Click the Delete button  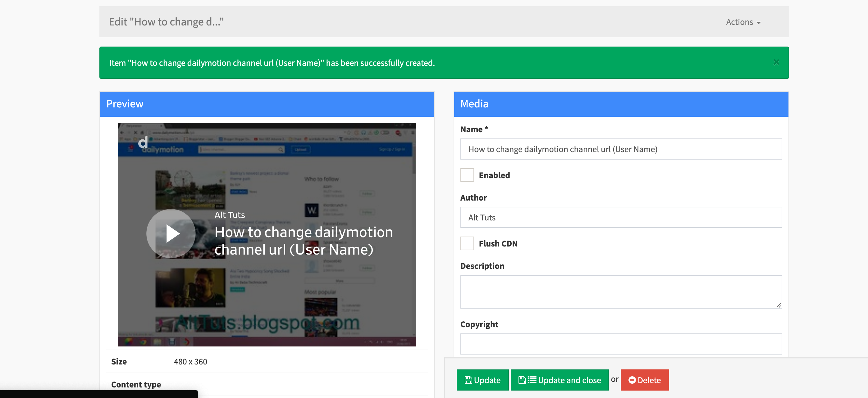click(x=645, y=380)
